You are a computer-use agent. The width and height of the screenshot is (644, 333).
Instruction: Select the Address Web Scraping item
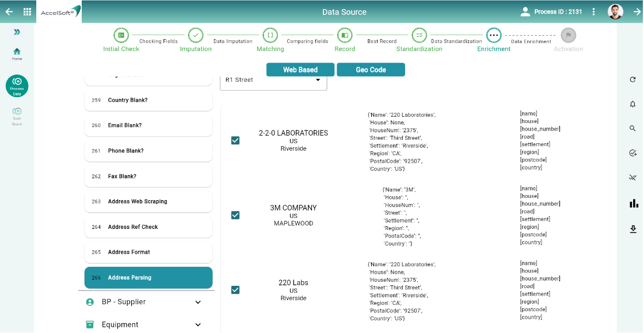point(148,201)
